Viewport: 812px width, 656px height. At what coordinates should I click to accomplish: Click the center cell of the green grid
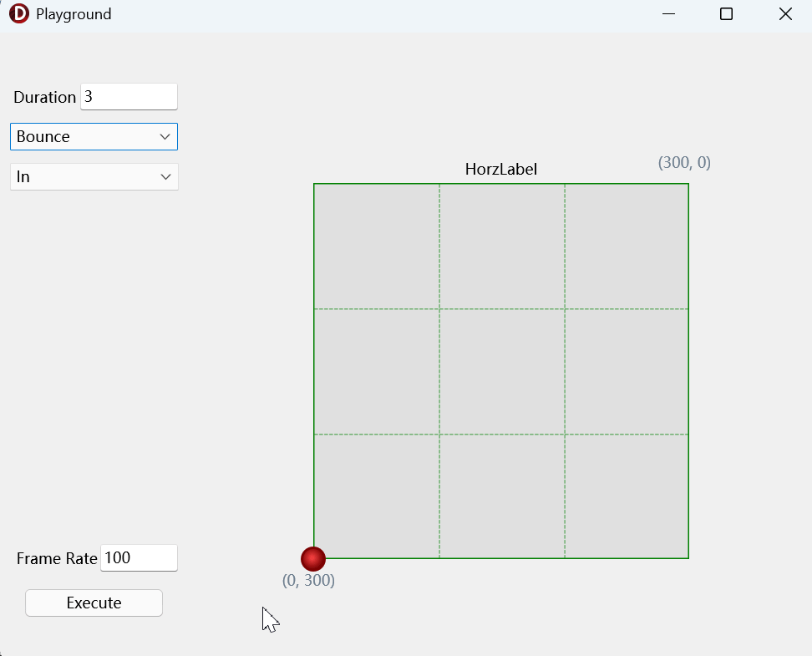tap(502, 372)
